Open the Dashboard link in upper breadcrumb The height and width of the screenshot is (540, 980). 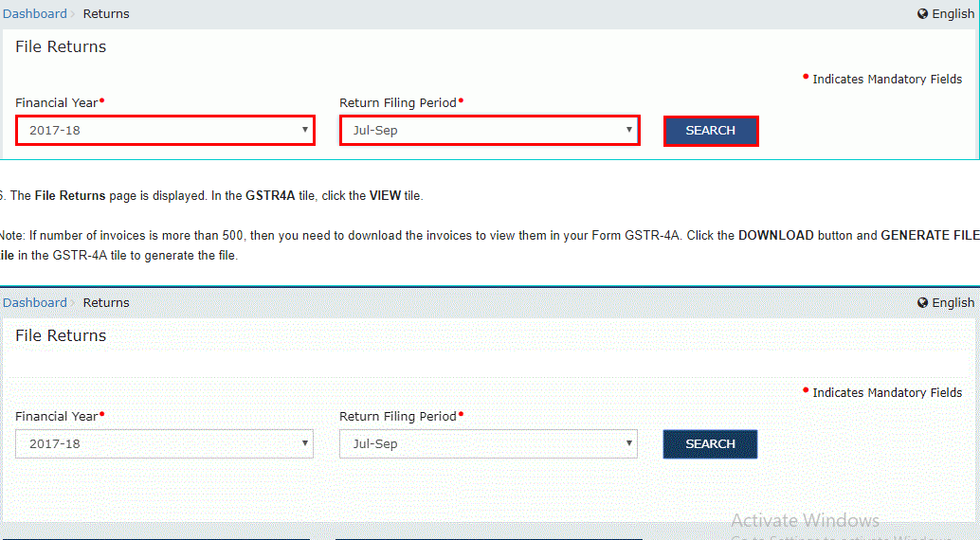[x=35, y=14]
